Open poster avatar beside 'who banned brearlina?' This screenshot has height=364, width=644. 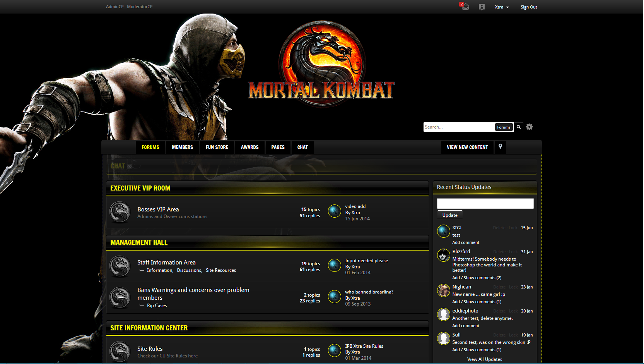tap(335, 297)
